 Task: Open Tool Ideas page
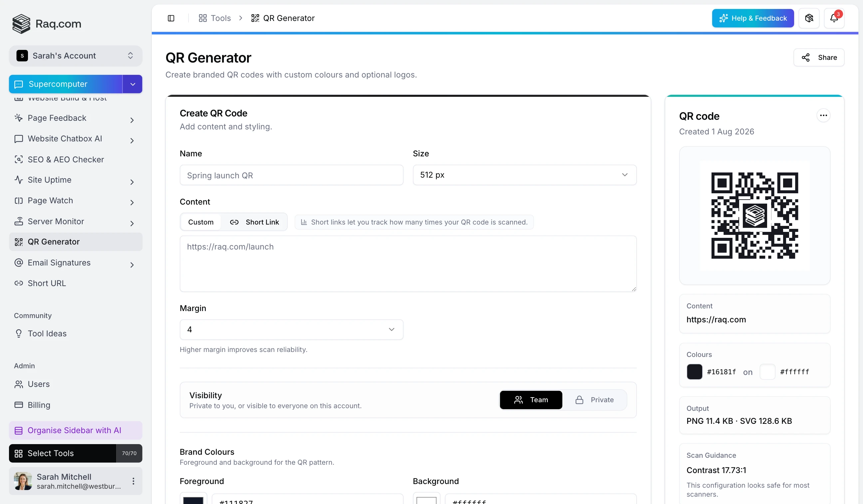[75, 334]
